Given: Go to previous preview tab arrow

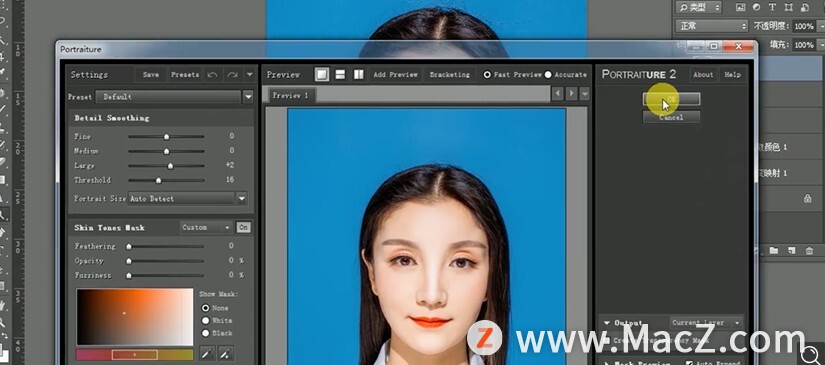Looking at the screenshot, I should tap(558, 94).
